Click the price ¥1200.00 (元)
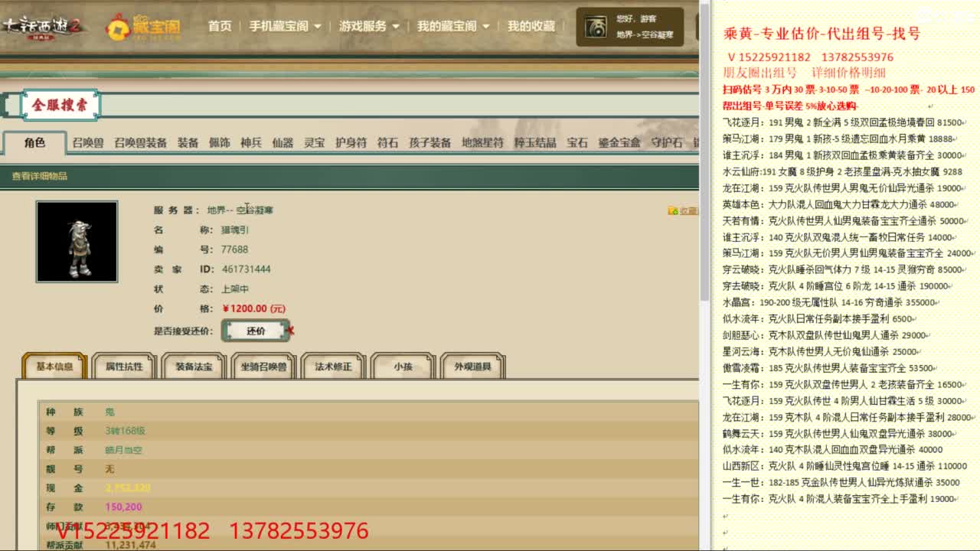 [253, 309]
